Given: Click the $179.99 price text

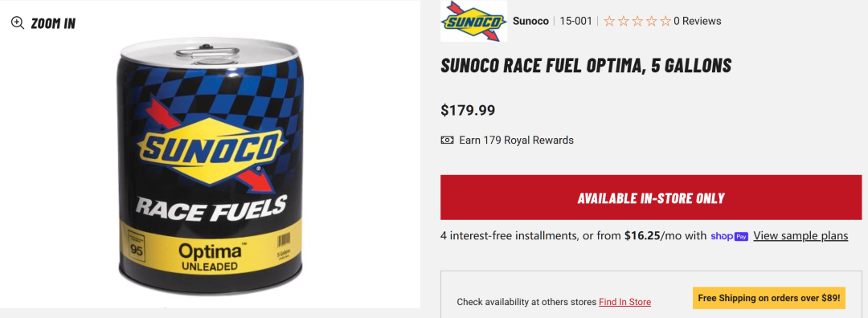Looking at the screenshot, I should pyautogui.click(x=468, y=110).
